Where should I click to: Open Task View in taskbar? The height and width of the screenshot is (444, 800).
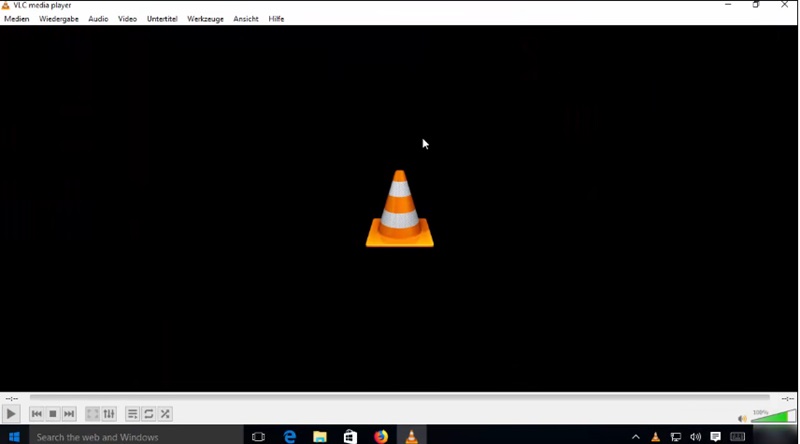click(259, 437)
